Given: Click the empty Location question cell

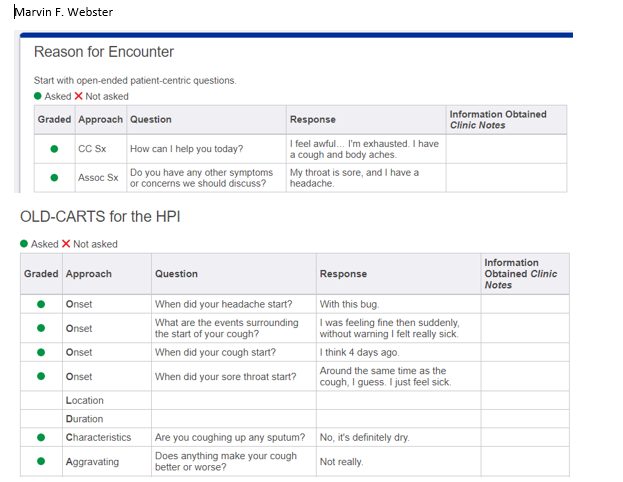Looking at the screenshot, I should (x=234, y=400).
